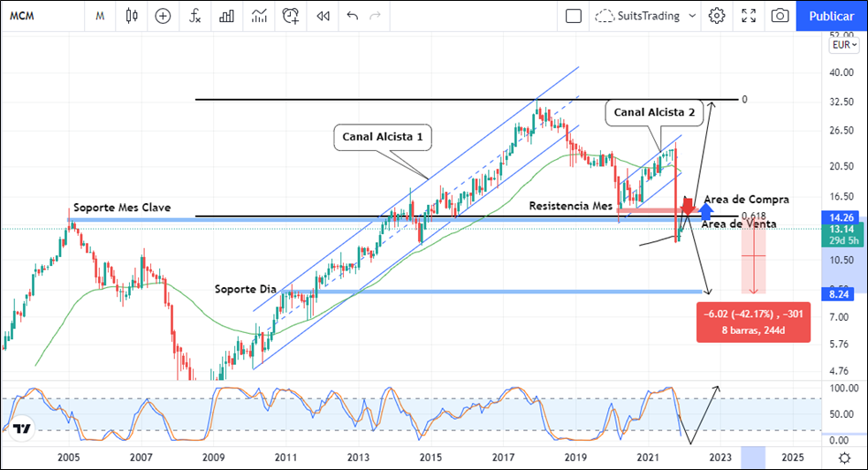Click the select layout square icon
Image resolution: width=868 pixels, height=470 pixels.
pyautogui.click(x=574, y=16)
